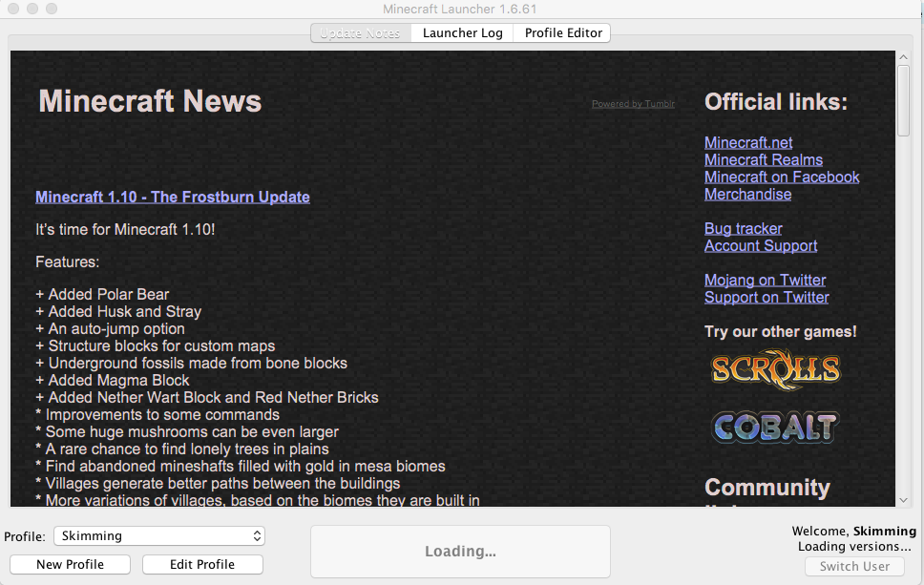Click the 'Try our other games!' heading
Screen dimensions: 924x585
point(780,331)
